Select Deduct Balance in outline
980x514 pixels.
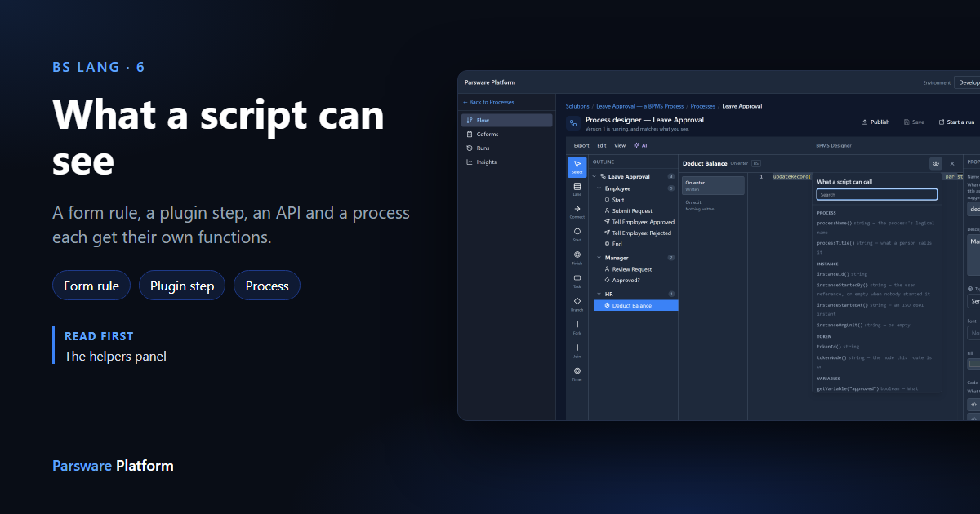click(635, 306)
